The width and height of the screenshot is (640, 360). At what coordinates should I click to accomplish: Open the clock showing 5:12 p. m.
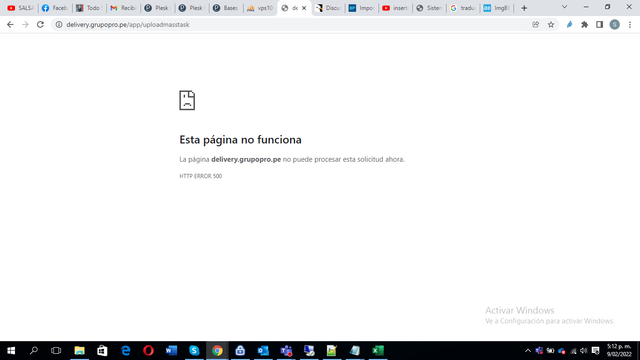coord(619,350)
